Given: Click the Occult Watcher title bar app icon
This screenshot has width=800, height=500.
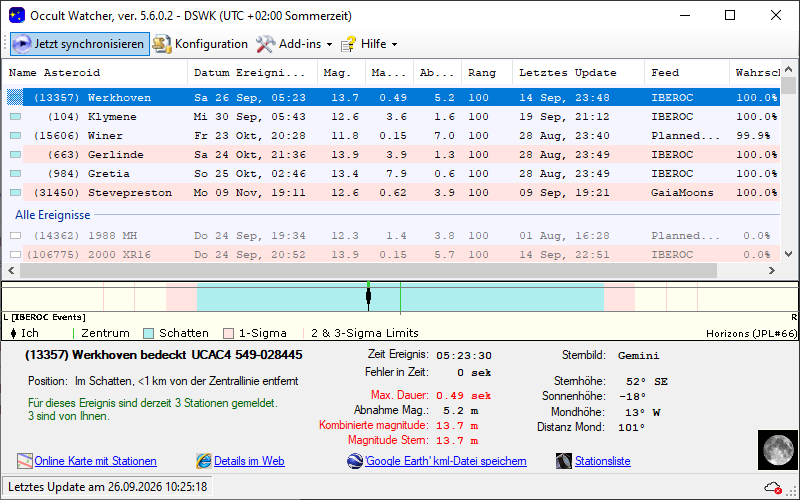Looking at the screenshot, I should point(17,15).
